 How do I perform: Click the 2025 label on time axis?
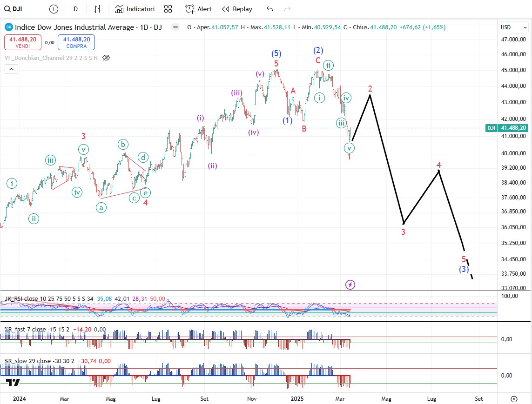297,398
